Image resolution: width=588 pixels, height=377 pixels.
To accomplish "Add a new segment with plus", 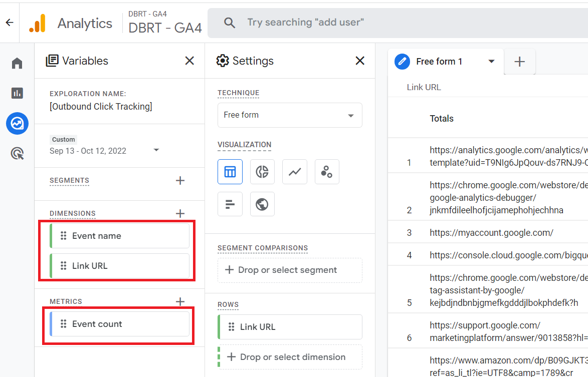I will [x=180, y=180].
